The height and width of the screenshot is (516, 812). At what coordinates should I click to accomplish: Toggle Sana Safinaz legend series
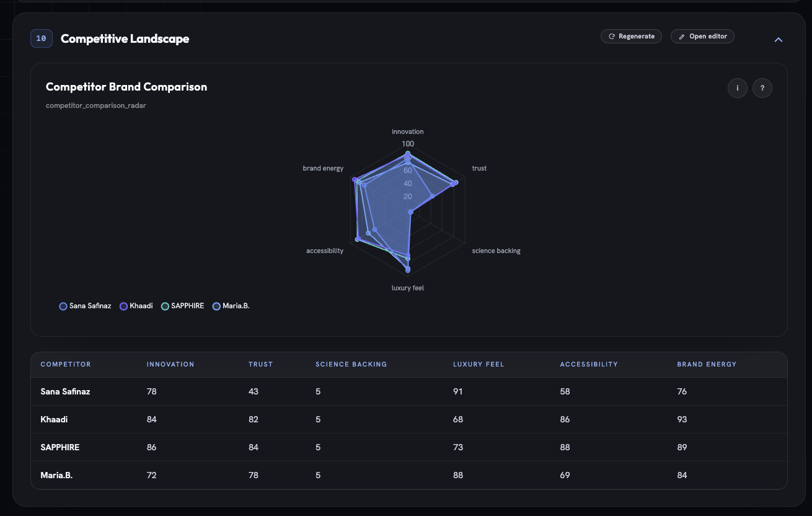coord(86,306)
